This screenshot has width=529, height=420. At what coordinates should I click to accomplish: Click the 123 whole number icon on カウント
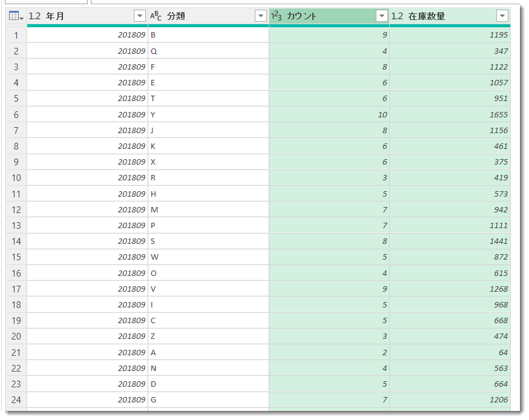pos(277,16)
